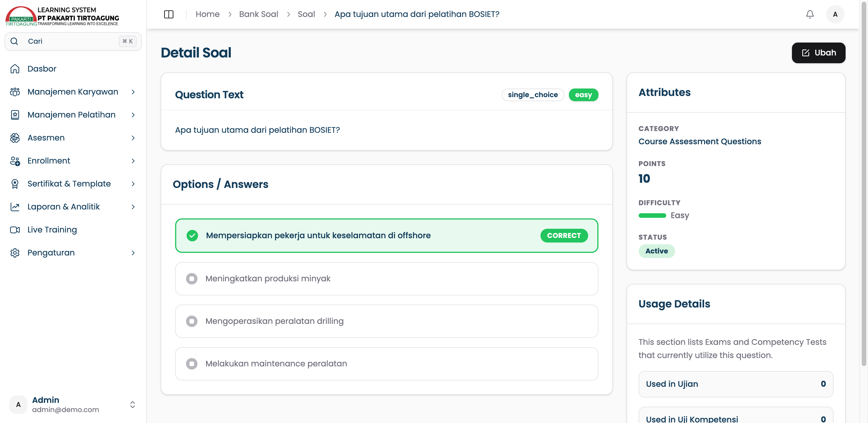Expand the Enrollment chevron
This screenshot has height=423, width=868.
pyautogui.click(x=133, y=161)
